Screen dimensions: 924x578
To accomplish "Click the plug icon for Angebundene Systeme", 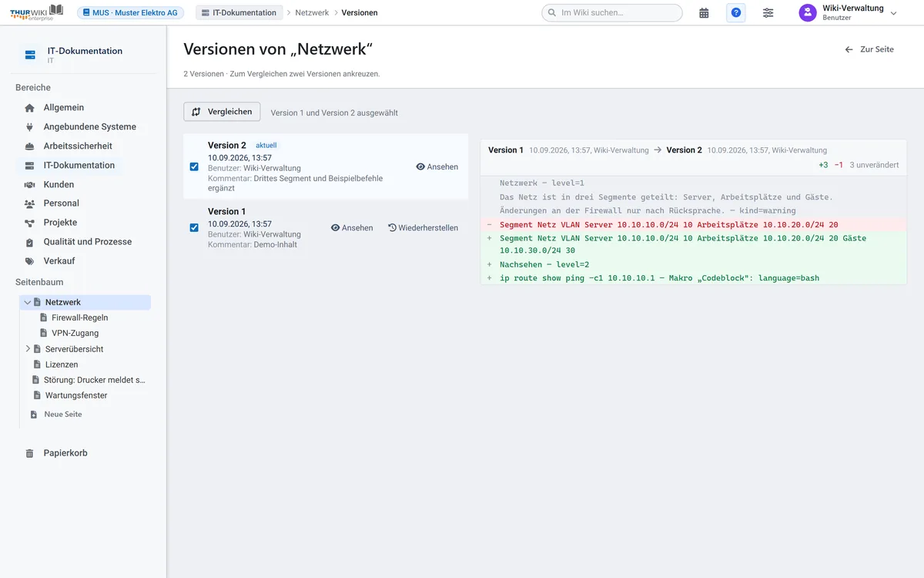I will pos(30,127).
